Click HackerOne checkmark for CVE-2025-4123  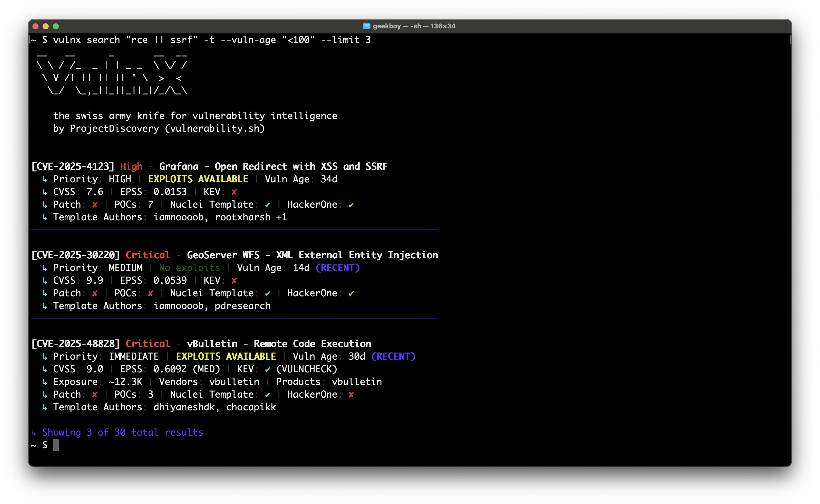click(x=351, y=205)
